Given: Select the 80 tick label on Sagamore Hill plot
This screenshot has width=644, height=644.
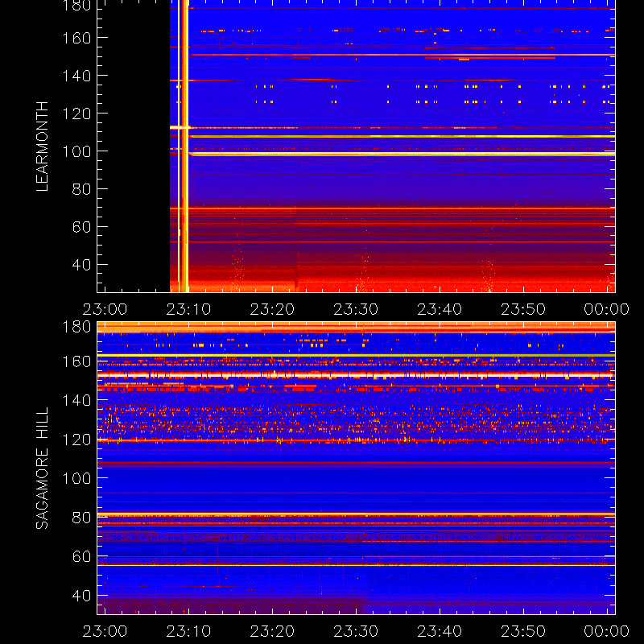Looking at the screenshot, I should 81,518.
